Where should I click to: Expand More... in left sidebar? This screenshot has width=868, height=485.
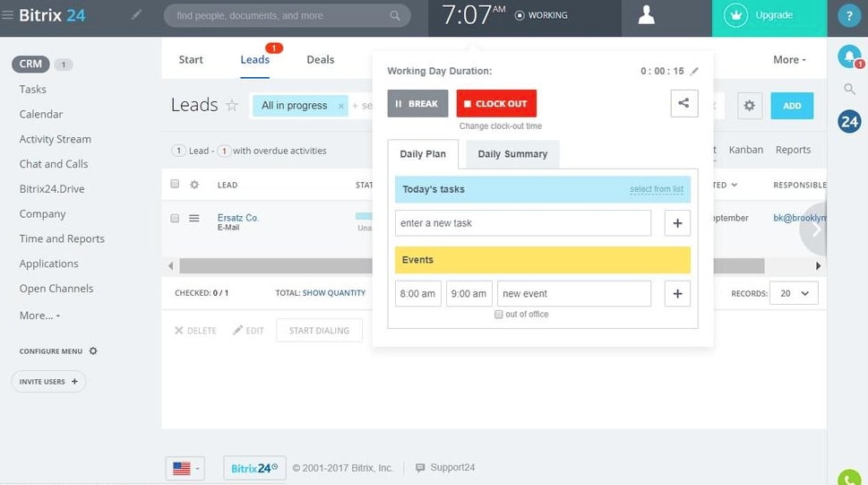pyautogui.click(x=39, y=316)
